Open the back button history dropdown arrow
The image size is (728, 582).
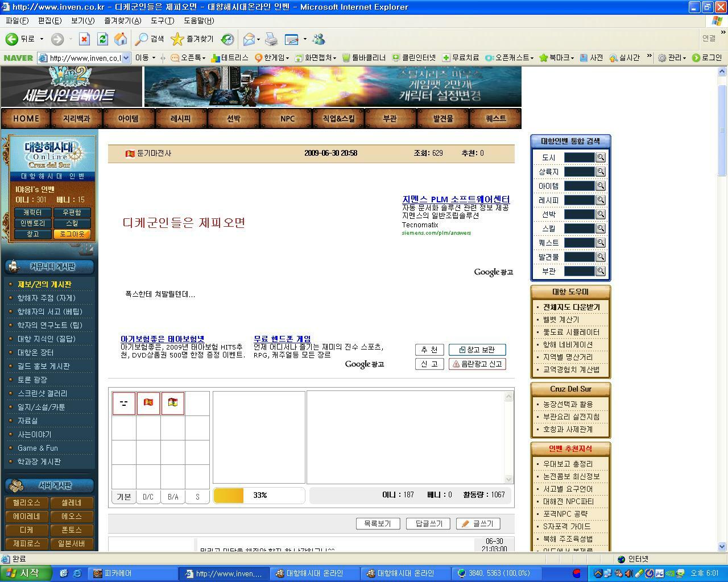[x=42, y=39]
